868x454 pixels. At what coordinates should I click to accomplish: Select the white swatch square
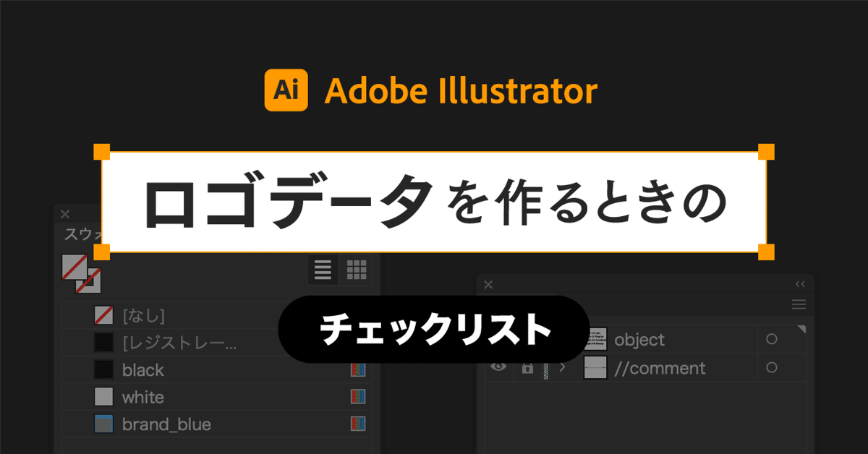click(x=104, y=397)
